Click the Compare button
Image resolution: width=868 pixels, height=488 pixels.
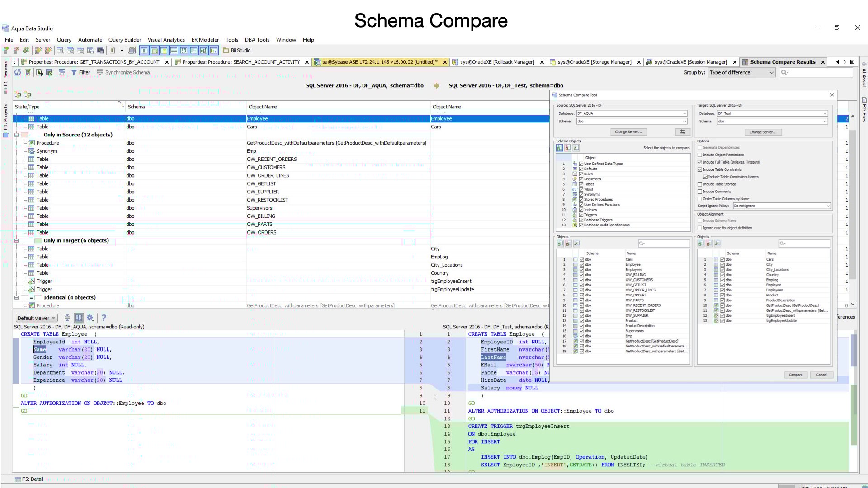[x=795, y=375]
